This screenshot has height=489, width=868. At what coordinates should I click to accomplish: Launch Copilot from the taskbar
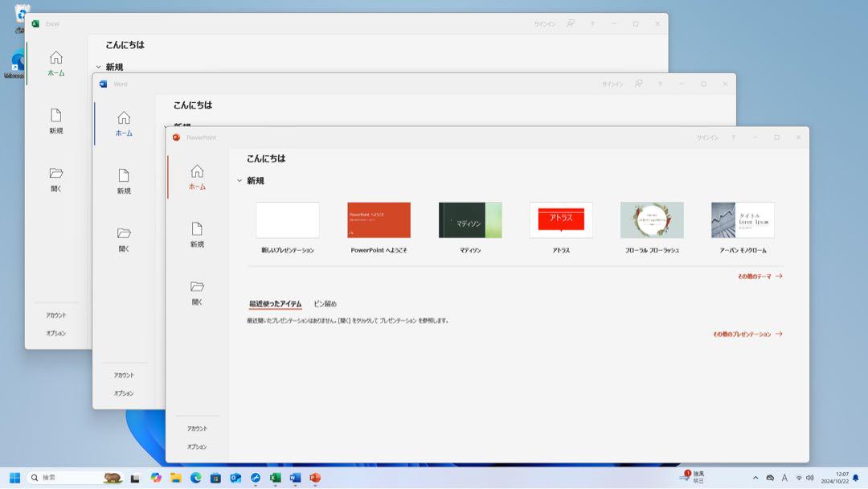click(156, 478)
